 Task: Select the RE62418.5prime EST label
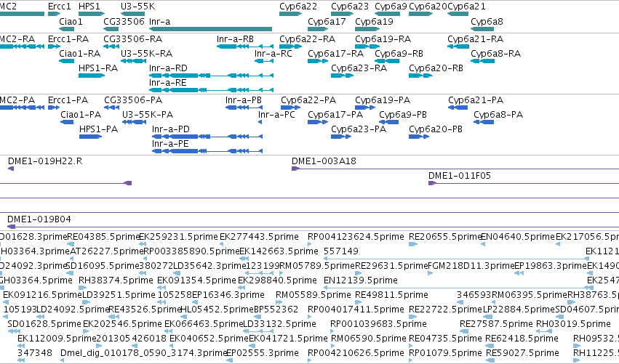[522, 339]
